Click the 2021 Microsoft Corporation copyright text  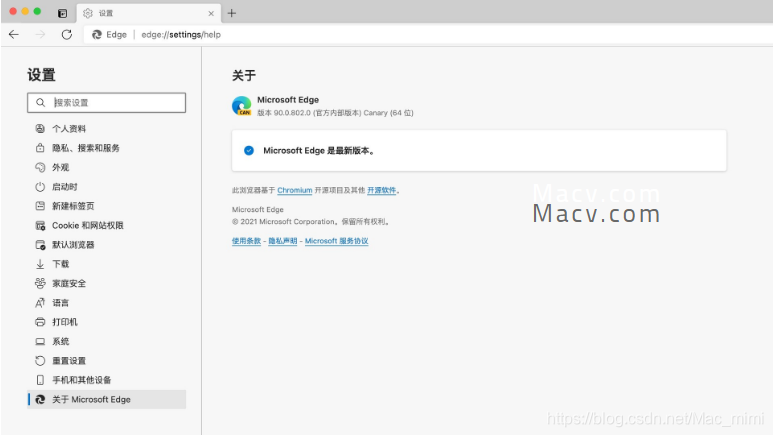pos(311,222)
